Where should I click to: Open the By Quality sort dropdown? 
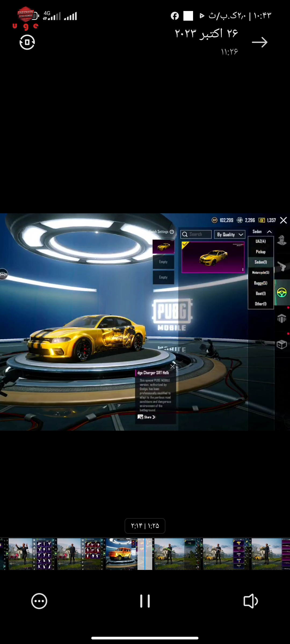pos(230,235)
